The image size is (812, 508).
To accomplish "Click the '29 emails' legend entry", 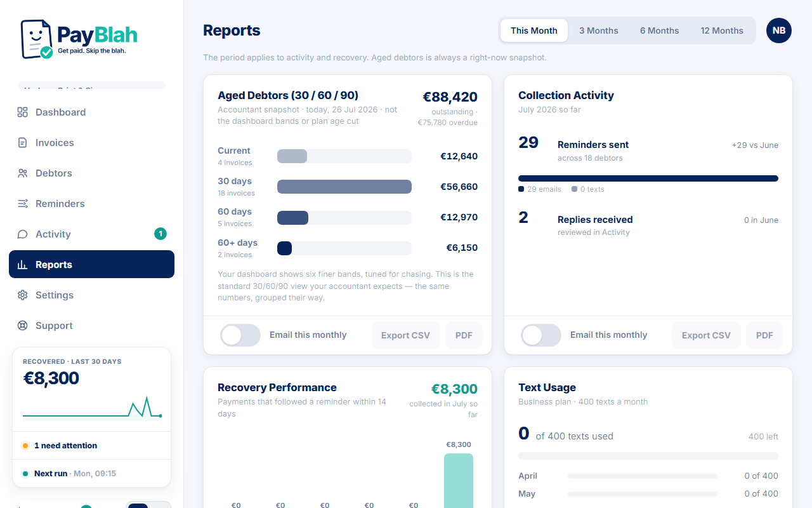I will click(x=540, y=189).
